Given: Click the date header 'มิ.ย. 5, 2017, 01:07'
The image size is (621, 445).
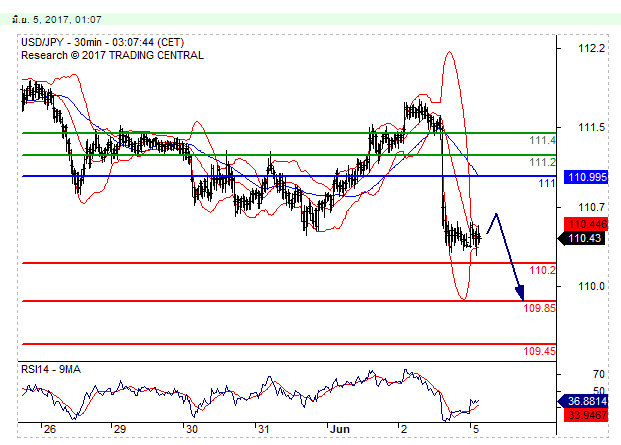Looking at the screenshot, I should click(57, 19).
